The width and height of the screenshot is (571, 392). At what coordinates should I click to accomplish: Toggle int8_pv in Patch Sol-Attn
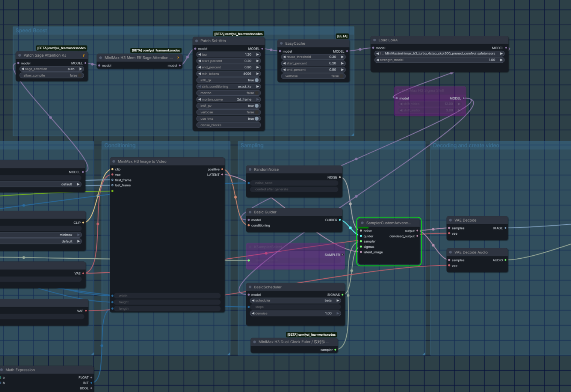click(228, 106)
